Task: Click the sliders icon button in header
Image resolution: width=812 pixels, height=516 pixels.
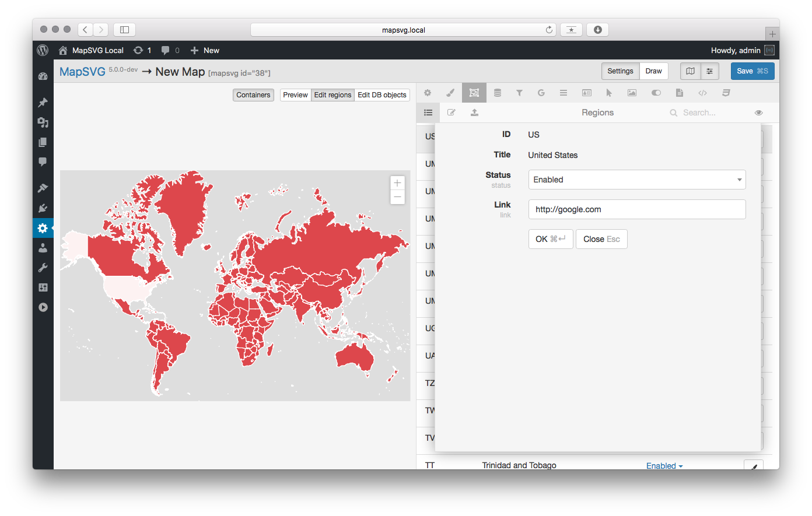Action: pos(709,71)
